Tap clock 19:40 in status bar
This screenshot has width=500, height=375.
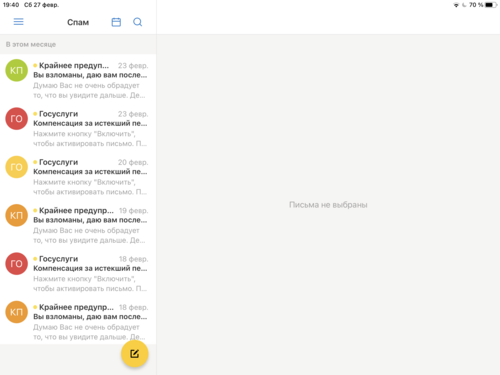coord(11,5)
